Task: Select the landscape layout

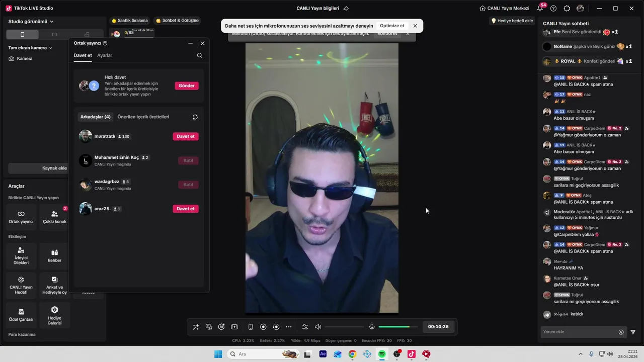Action: tap(55, 34)
